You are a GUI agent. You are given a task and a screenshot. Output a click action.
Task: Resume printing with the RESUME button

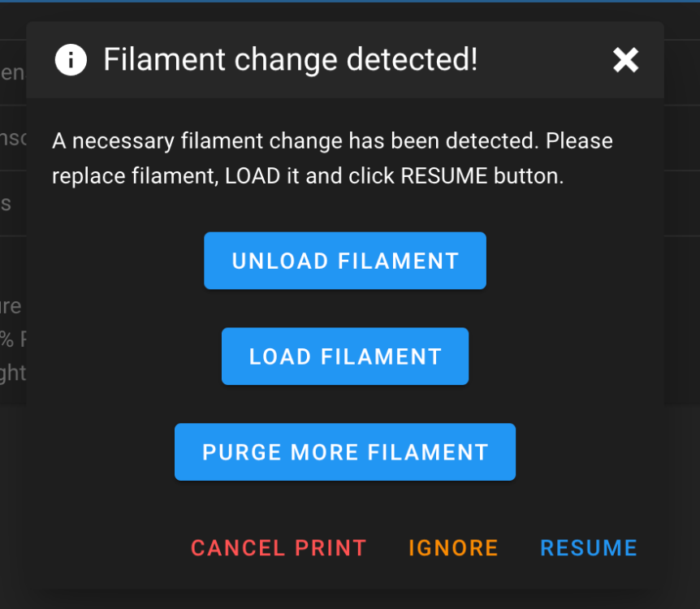pos(589,548)
